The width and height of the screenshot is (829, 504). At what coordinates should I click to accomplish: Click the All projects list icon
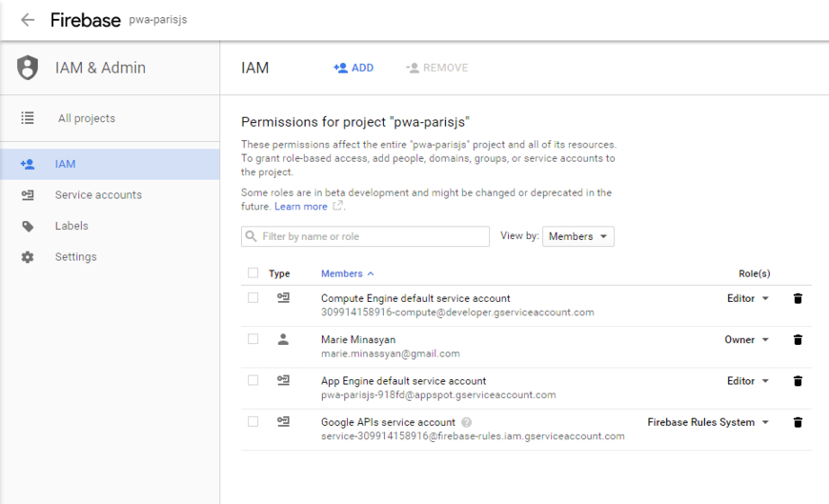point(28,118)
